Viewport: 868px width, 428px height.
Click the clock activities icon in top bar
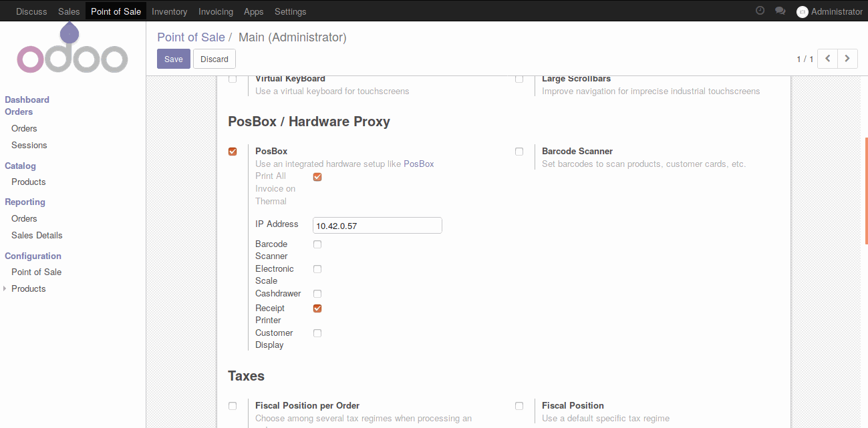click(x=760, y=11)
